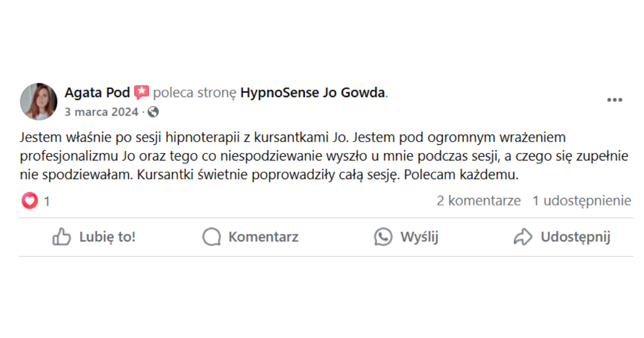Toggle like via the Lubię to! label

[x=107, y=237]
